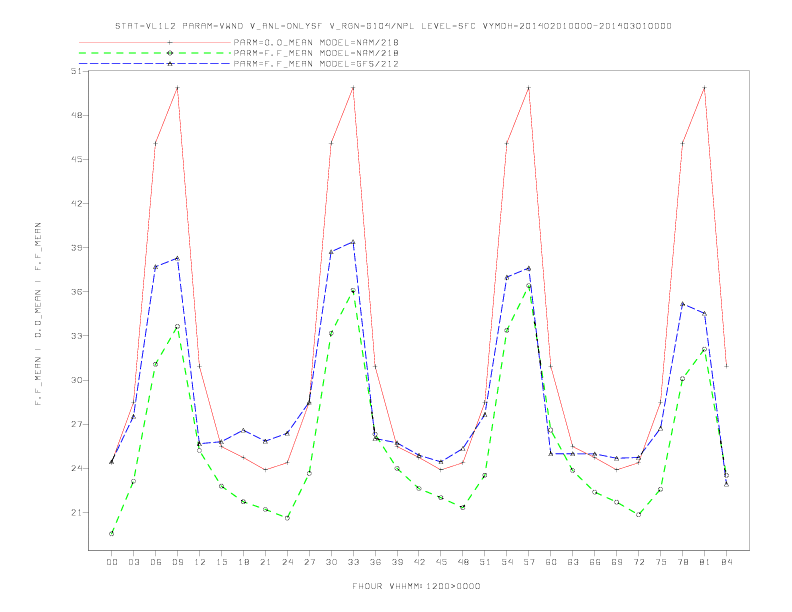Click y-axis tick label 27
Screen dimensions: 792x612
[76, 424]
